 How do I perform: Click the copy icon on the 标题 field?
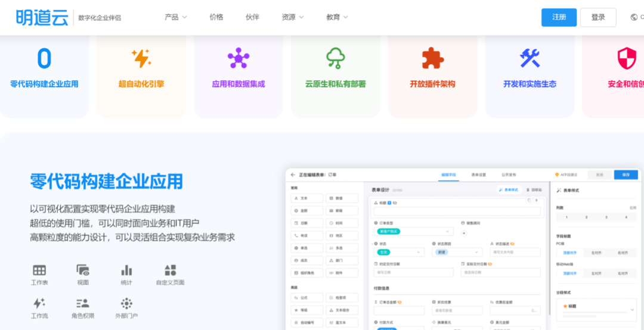tap(529, 200)
